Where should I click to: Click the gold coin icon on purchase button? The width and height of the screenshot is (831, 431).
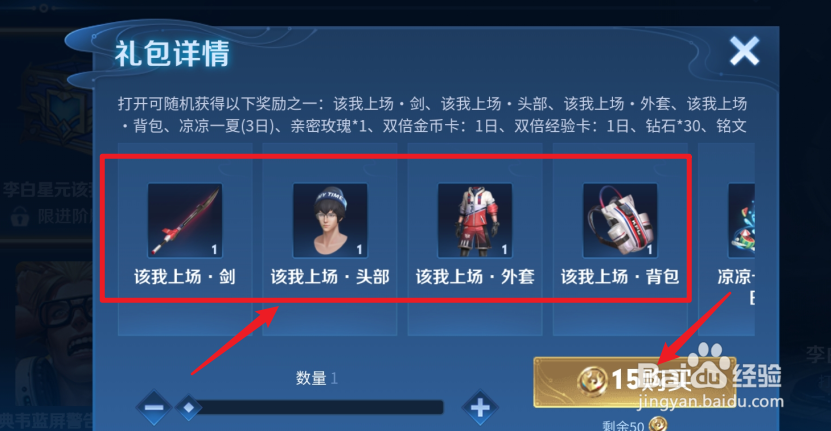pyautogui.click(x=593, y=381)
